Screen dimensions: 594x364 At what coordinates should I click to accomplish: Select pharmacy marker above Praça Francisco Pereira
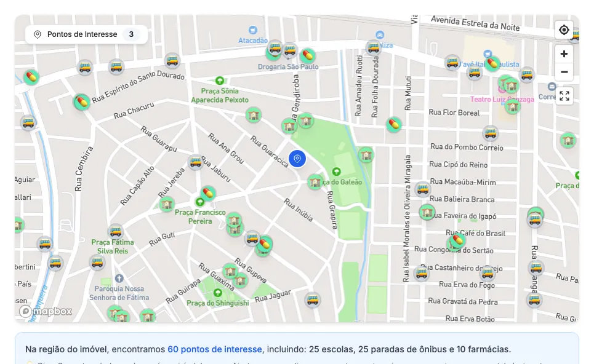coord(207,193)
